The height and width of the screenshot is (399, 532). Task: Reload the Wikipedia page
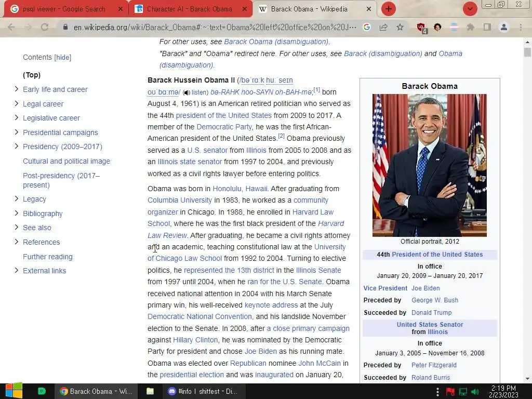pos(45,27)
